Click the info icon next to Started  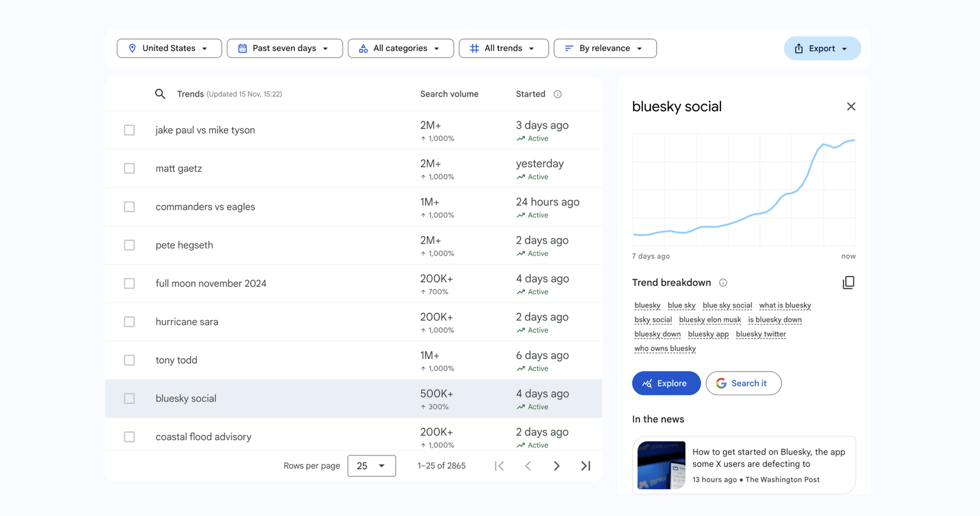pyautogui.click(x=558, y=94)
